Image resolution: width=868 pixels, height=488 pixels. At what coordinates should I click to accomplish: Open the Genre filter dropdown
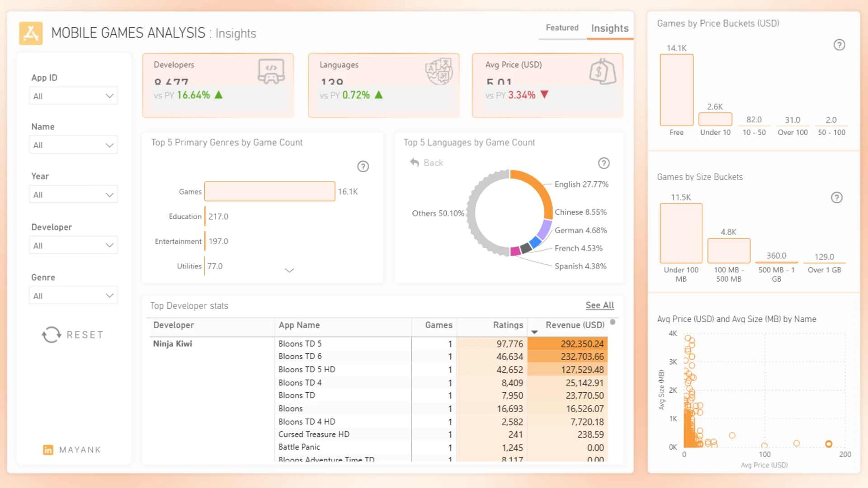pyautogui.click(x=73, y=296)
